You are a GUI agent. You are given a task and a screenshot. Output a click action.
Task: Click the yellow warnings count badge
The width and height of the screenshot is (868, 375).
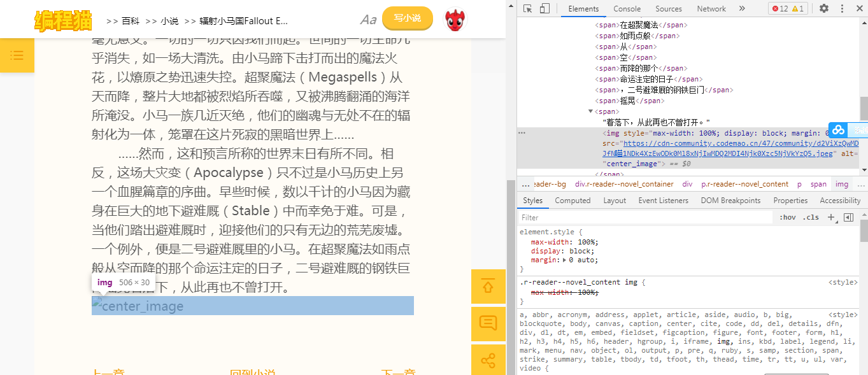point(798,8)
